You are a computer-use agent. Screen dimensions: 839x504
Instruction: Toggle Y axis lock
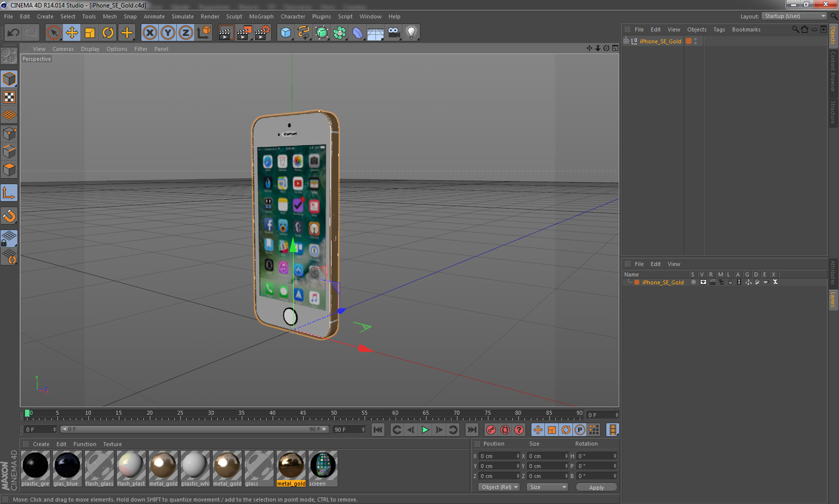[168, 33]
